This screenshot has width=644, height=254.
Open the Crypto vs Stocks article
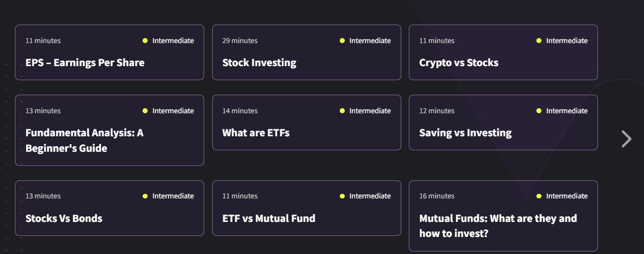(458, 63)
